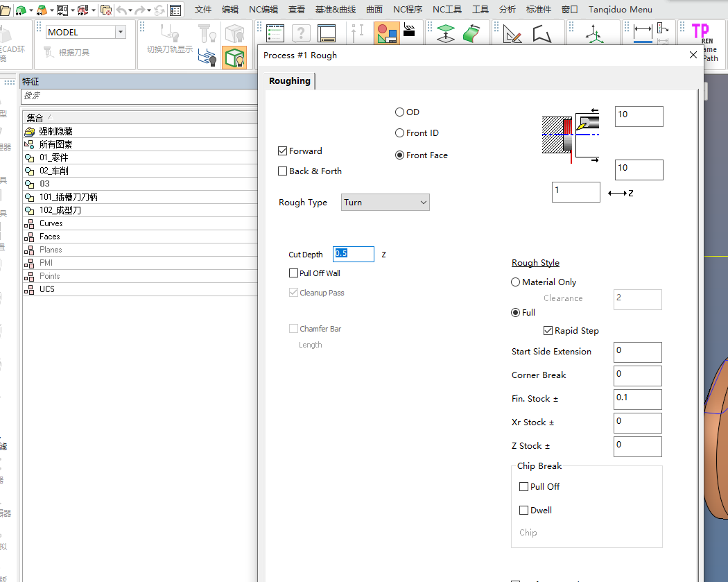The width and height of the screenshot is (728, 582).
Task: Select the Full rough style radio button
Action: tap(515, 313)
